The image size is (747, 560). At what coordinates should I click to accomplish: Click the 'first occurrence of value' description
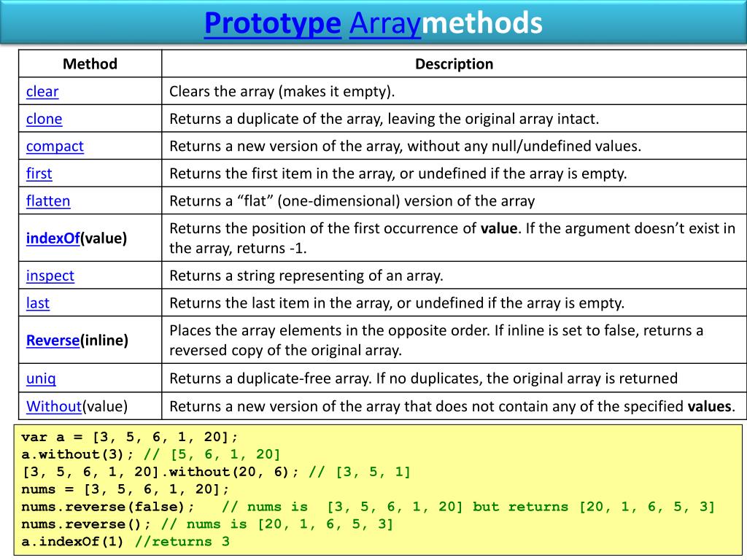[x=452, y=238]
